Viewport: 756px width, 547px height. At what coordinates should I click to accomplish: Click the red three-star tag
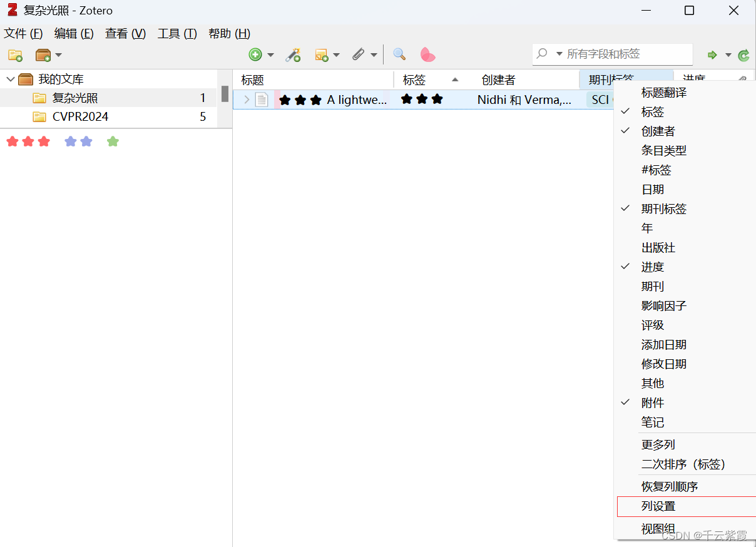pos(28,141)
